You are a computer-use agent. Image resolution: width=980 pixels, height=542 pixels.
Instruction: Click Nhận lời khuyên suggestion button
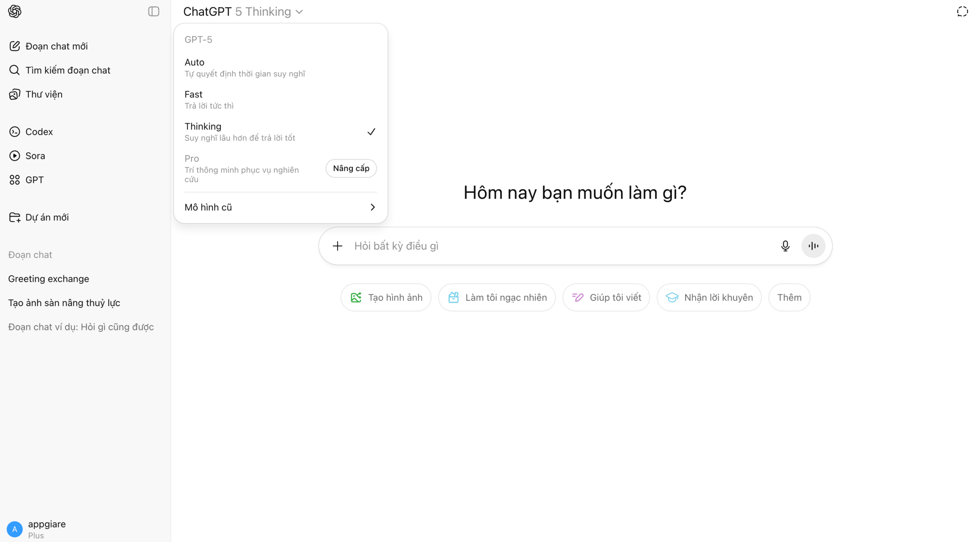coord(709,297)
